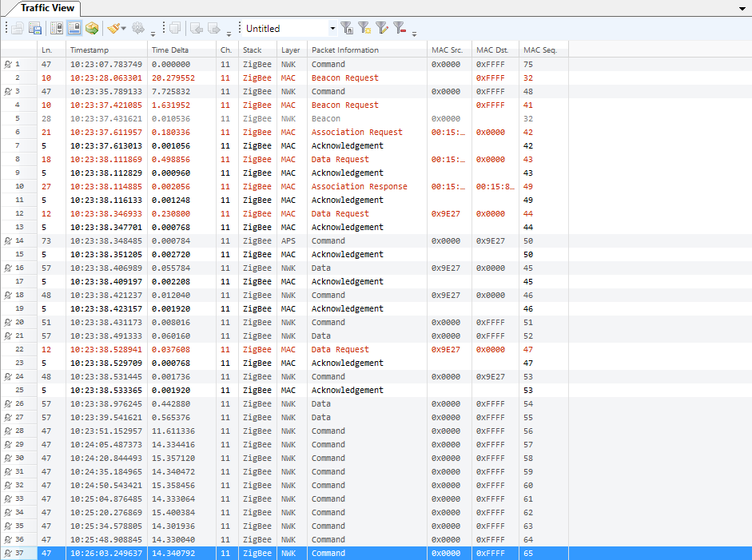
Task: Click the disabled open capture file icon
Action: click(18, 28)
